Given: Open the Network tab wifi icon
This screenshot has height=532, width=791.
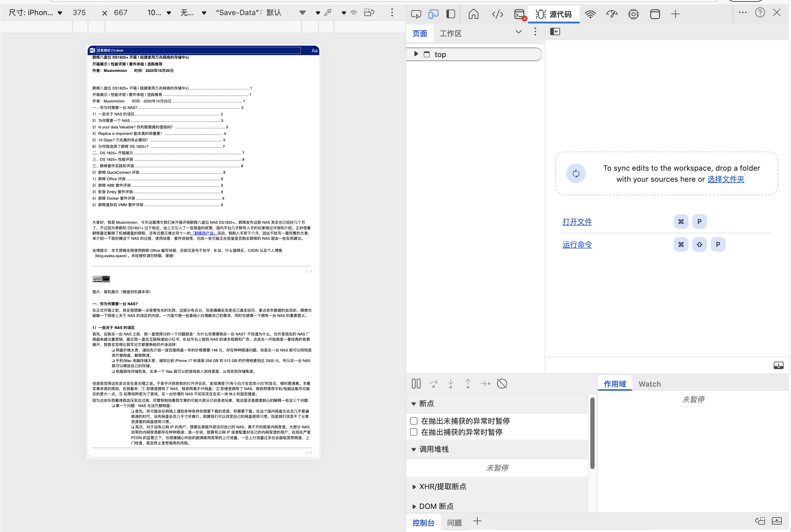Looking at the screenshot, I should pos(590,14).
